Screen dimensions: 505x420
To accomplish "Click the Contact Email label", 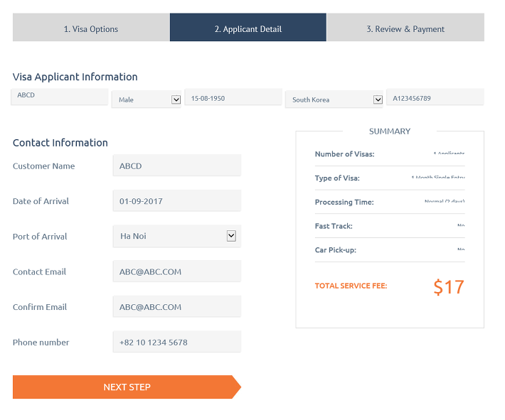I will coord(39,271).
